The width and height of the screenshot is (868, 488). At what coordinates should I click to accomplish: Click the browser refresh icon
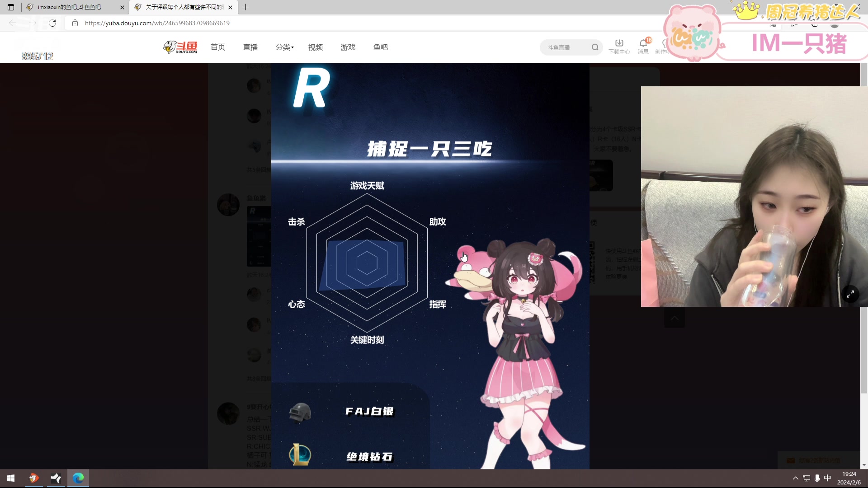pos(53,23)
